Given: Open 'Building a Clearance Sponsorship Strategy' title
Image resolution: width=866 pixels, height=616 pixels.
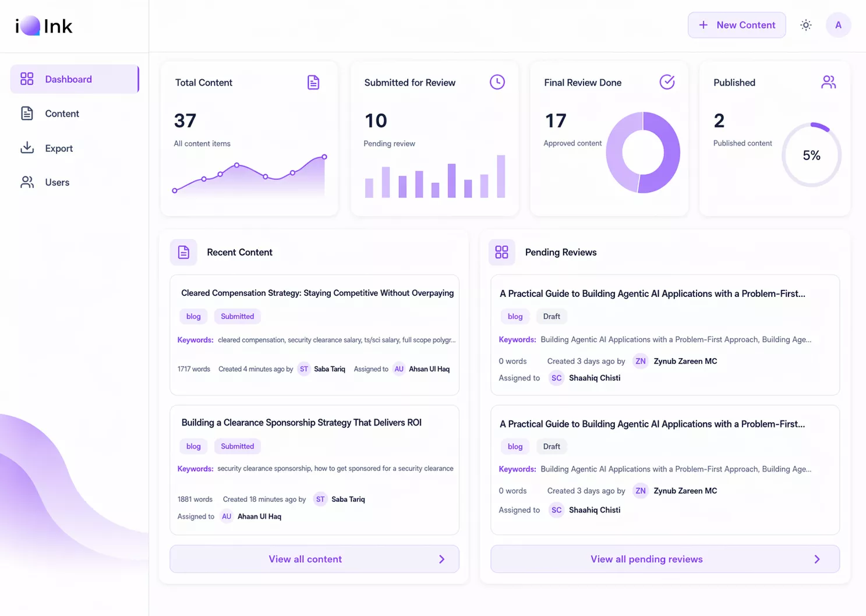Looking at the screenshot, I should coord(302,423).
